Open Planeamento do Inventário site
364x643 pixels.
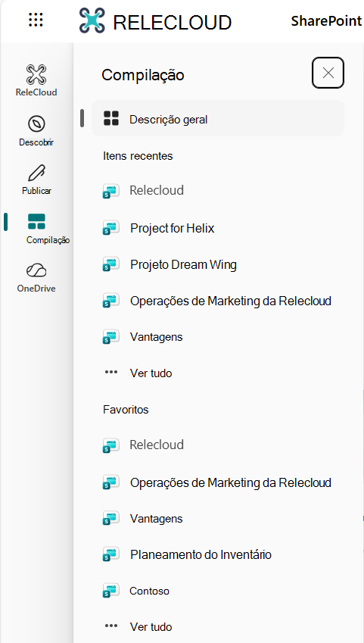click(x=201, y=555)
